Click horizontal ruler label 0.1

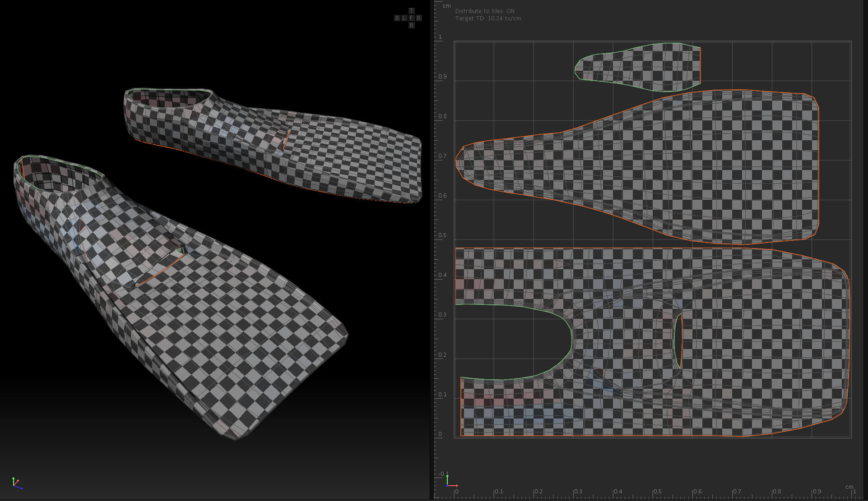coord(499,492)
